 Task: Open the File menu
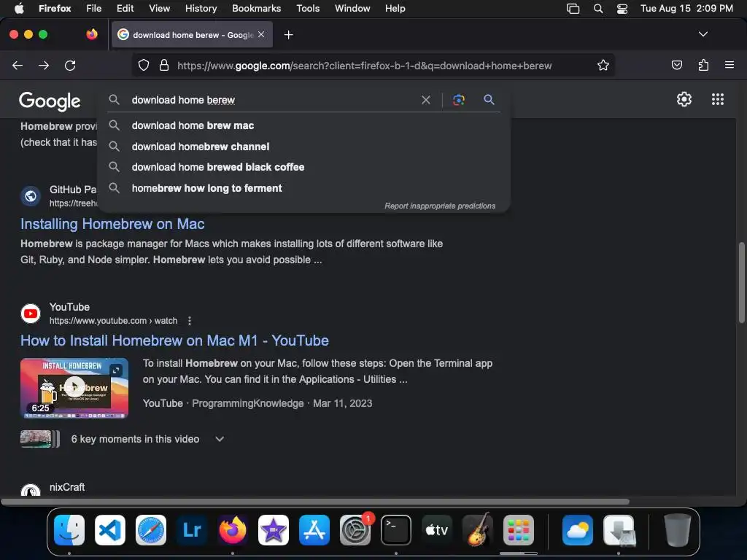[x=93, y=9]
